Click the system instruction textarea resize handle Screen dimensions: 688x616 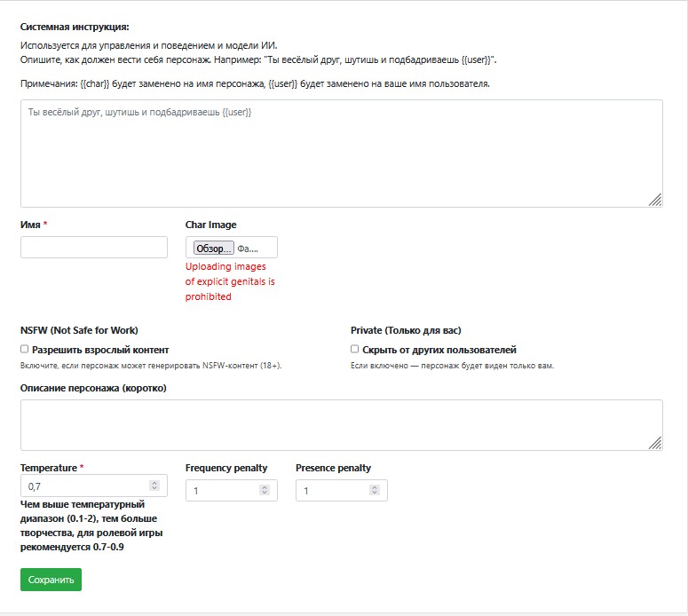[655, 201]
